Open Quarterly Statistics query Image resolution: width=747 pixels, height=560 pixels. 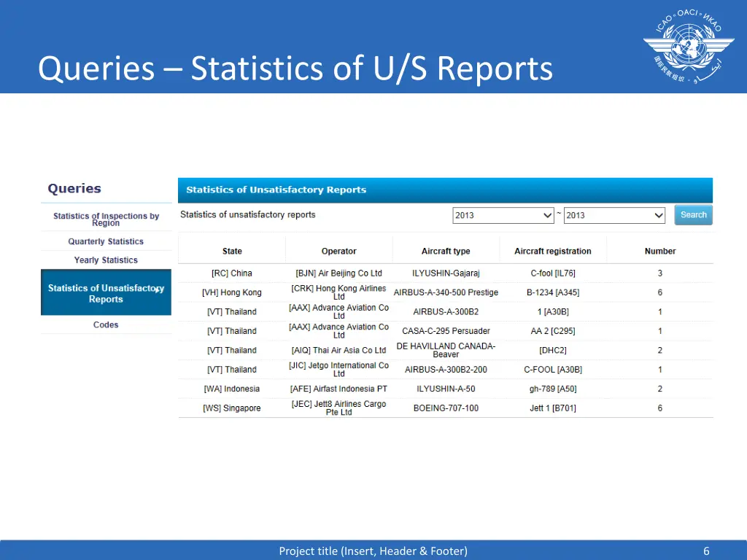click(106, 241)
